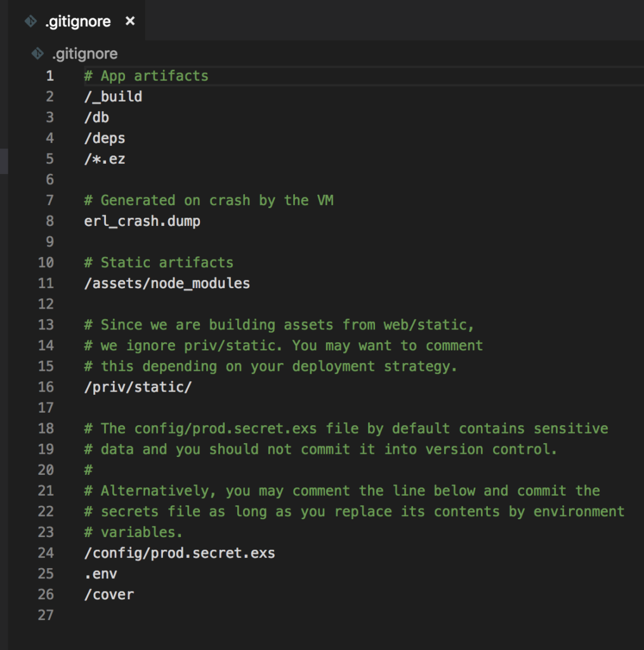Click the /cover entry on line 26
Screen dimensions: 644x650
point(109,594)
